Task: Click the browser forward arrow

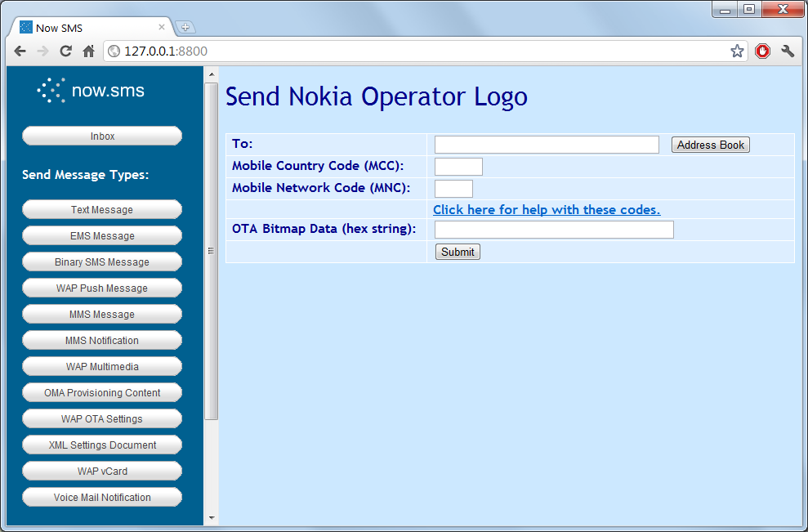Action: (43, 51)
